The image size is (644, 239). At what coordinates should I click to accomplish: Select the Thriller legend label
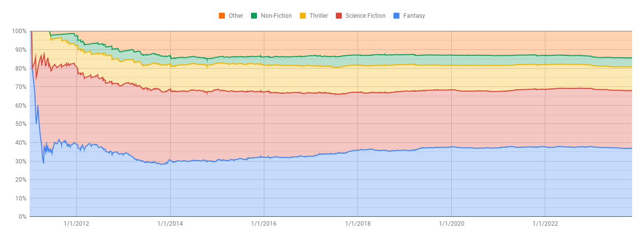point(319,16)
